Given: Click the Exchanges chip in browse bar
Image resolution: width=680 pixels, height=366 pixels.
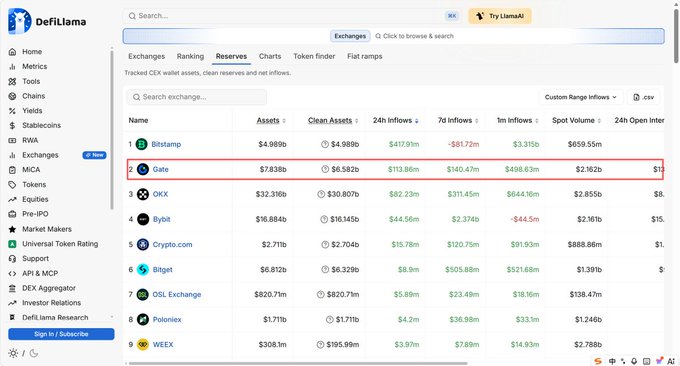Looking at the screenshot, I should pyautogui.click(x=350, y=36).
